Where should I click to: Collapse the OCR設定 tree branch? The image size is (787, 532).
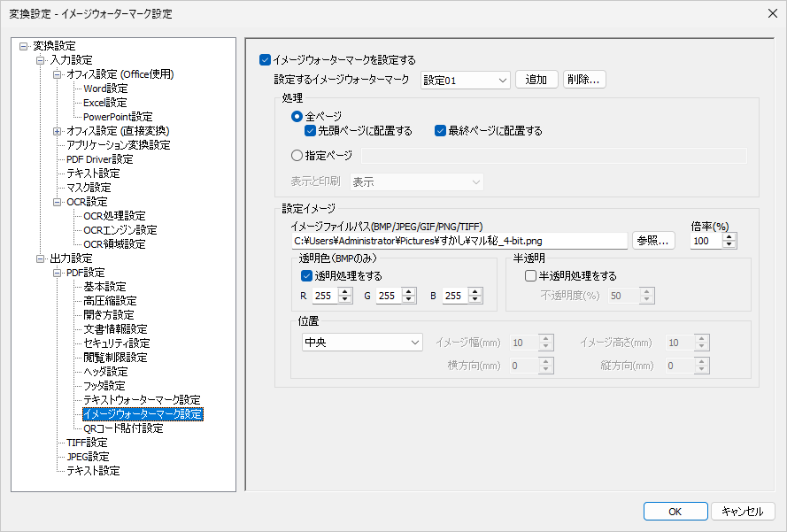[58, 202]
